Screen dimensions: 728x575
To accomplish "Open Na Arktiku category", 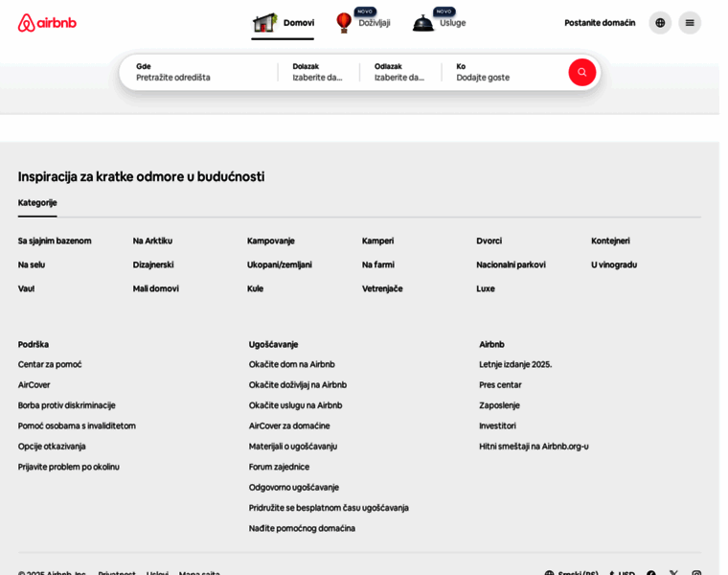I will [152, 241].
